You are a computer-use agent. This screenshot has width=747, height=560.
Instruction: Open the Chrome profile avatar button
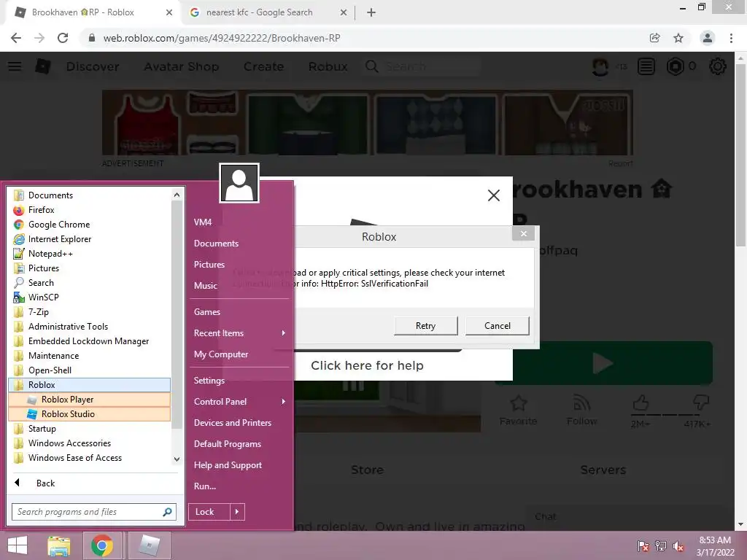coord(708,38)
